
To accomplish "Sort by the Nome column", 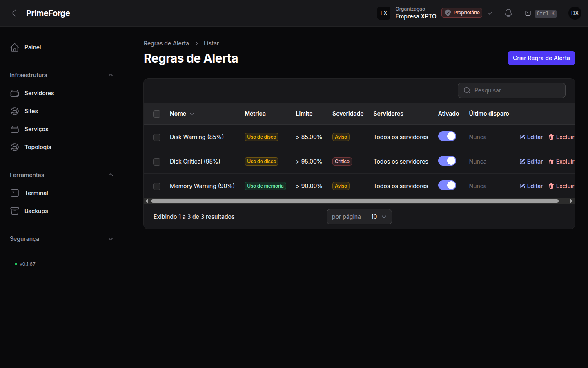I will click(x=182, y=114).
